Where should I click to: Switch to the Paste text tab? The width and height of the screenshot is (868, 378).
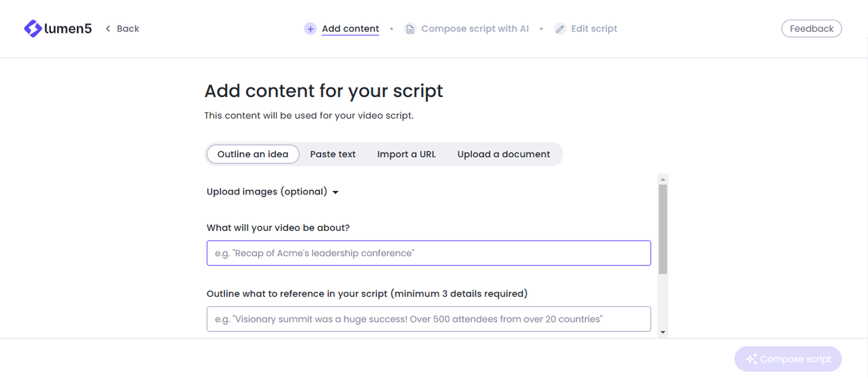click(x=333, y=154)
